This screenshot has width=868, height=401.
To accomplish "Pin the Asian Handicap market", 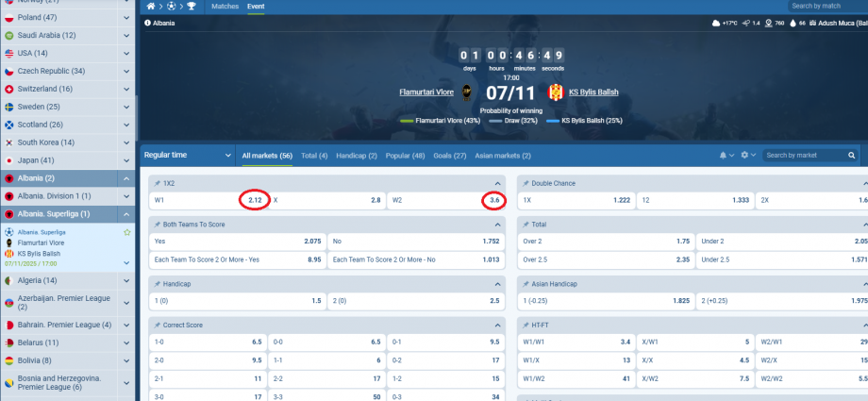I will (x=526, y=284).
